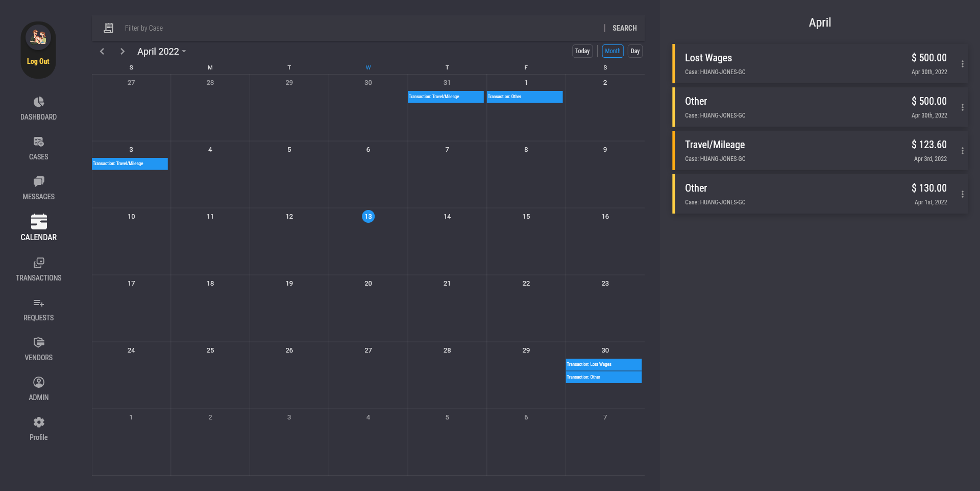Select the Calendar sidebar item
980x491 pixels.
(39, 227)
